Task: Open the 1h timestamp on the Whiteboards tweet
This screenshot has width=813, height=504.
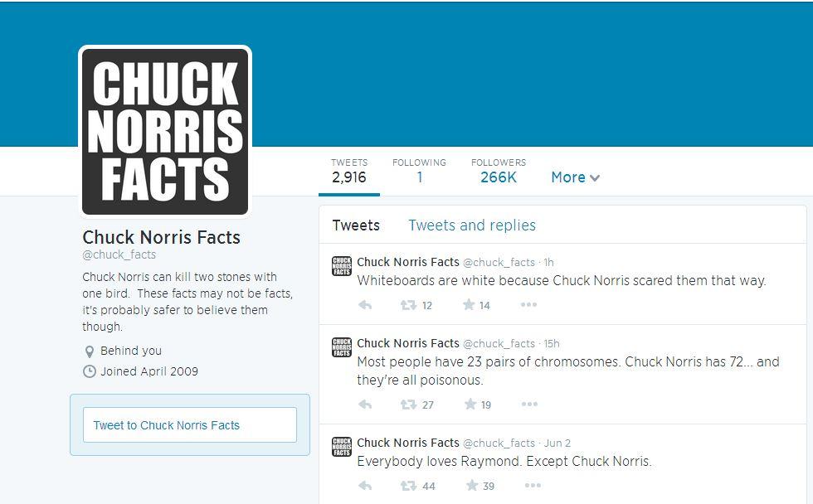Action: pos(548,263)
